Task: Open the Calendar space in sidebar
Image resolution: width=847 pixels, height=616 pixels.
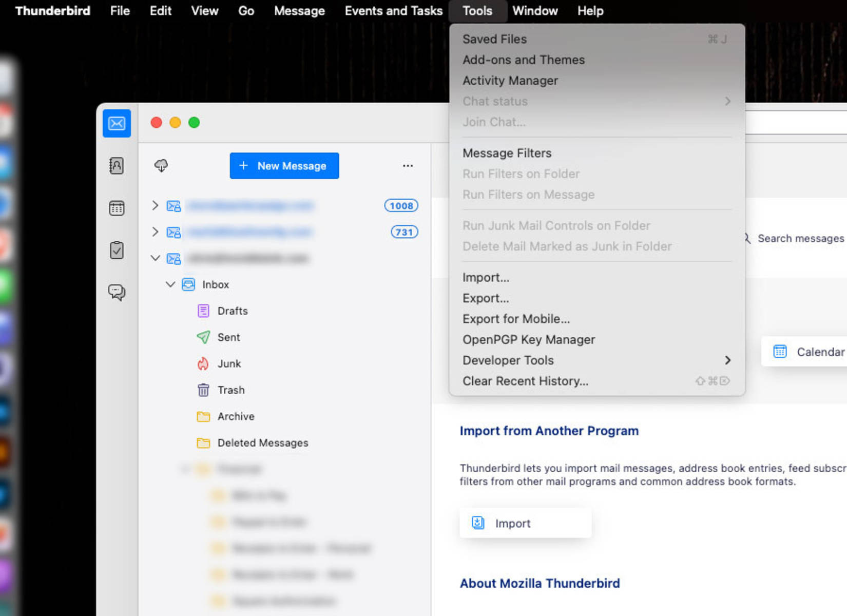Action: (x=117, y=208)
